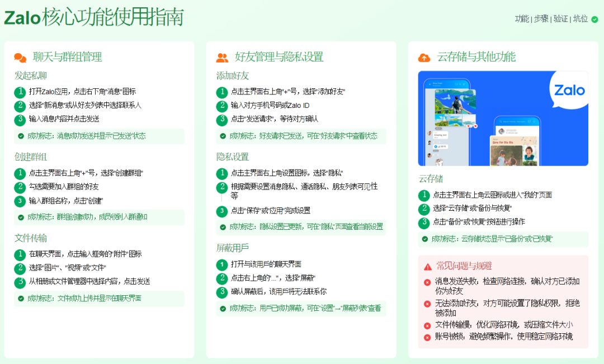Click the Zalo app screenshot thumbnail

[503, 118]
